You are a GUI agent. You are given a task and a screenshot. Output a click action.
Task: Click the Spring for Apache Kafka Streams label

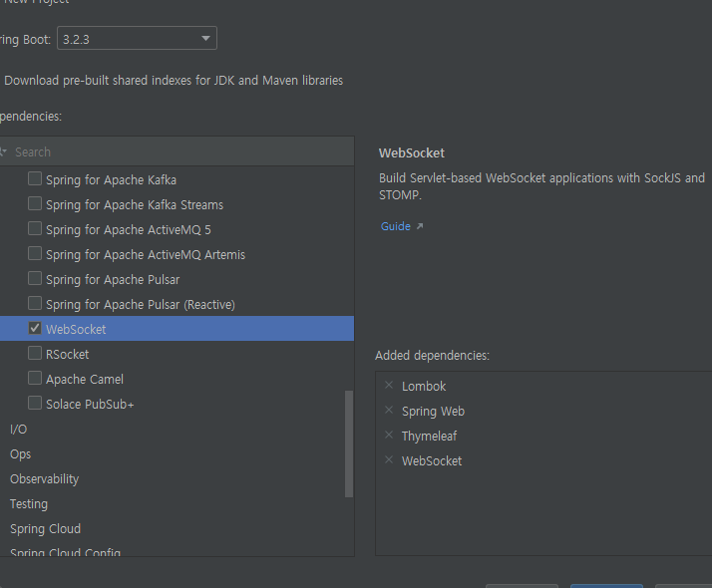(x=135, y=205)
